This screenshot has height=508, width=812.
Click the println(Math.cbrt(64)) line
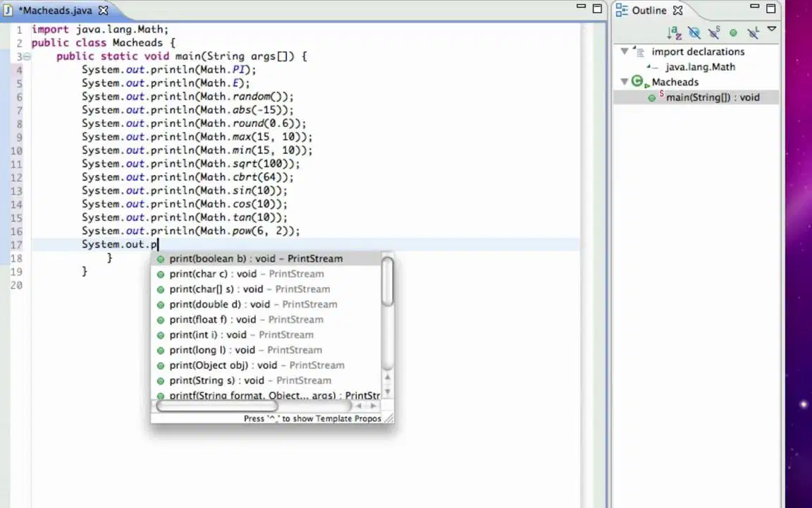click(187, 178)
